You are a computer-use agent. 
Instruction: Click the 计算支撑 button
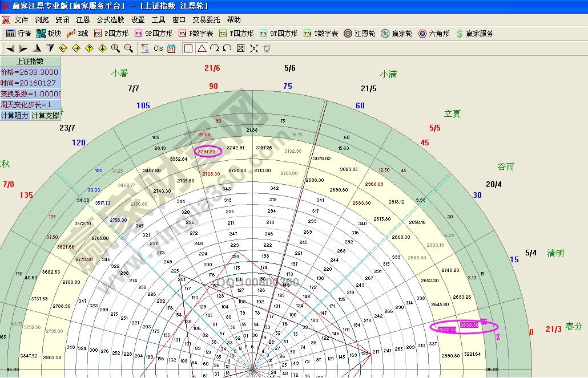pyautogui.click(x=45, y=116)
